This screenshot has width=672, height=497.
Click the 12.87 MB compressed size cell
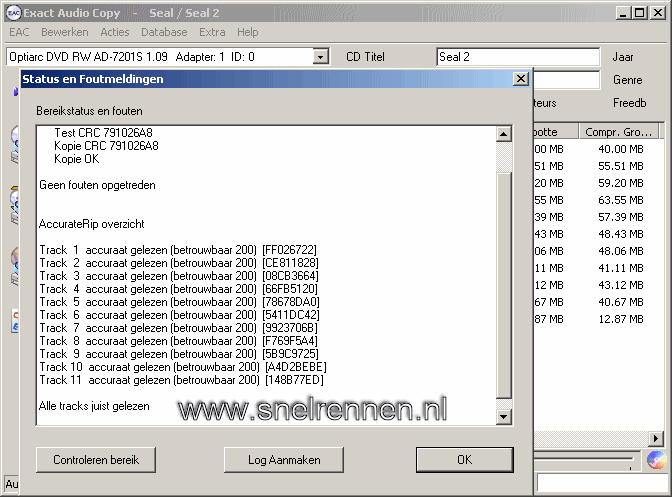click(x=621, y=319)
